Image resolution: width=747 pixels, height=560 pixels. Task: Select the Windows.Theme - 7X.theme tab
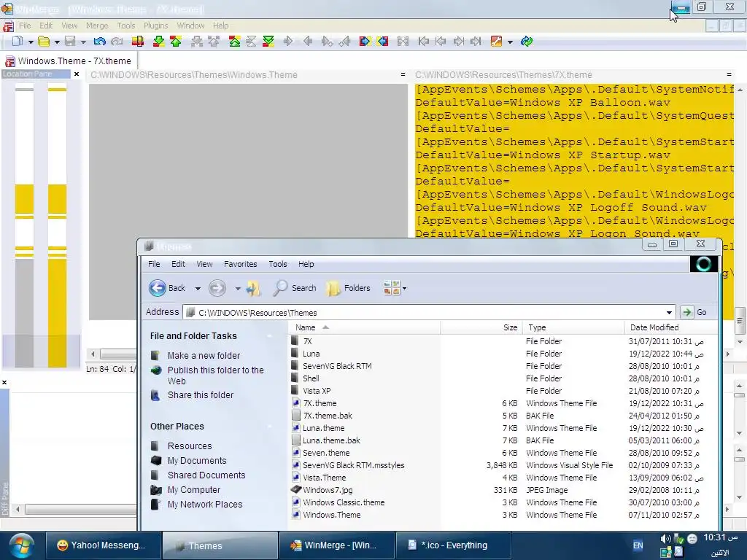(69, 61)
